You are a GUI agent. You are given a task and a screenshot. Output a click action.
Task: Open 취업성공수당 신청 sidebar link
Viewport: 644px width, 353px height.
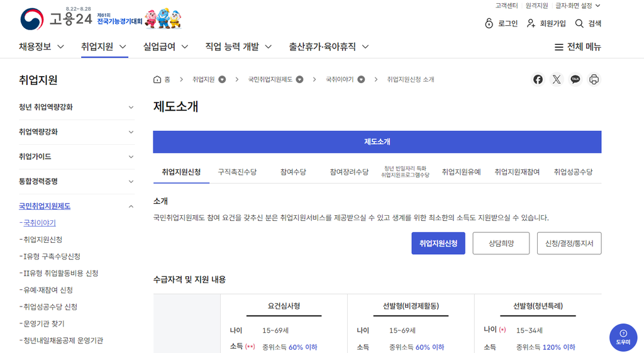pos(50,307)
